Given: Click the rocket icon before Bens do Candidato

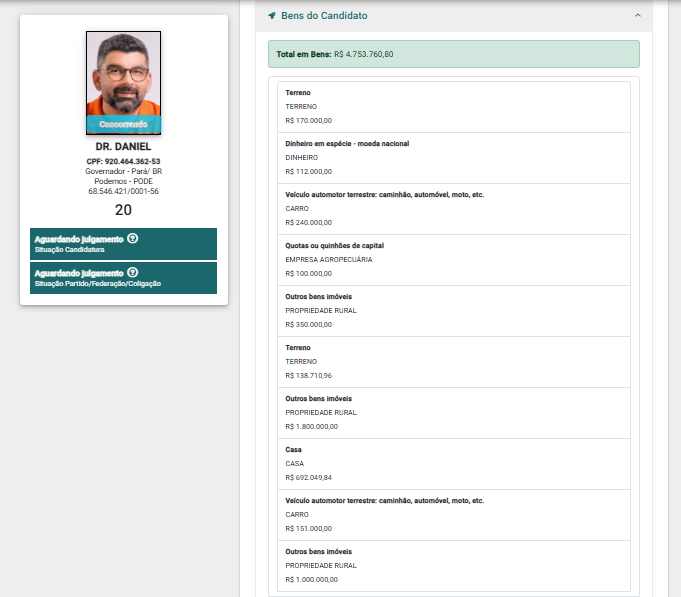Looking at the screenshot, I should (x=272, y=16).
